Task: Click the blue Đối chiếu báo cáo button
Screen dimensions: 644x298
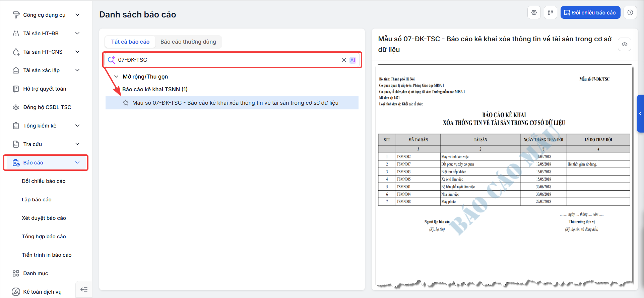Action: 590,12
